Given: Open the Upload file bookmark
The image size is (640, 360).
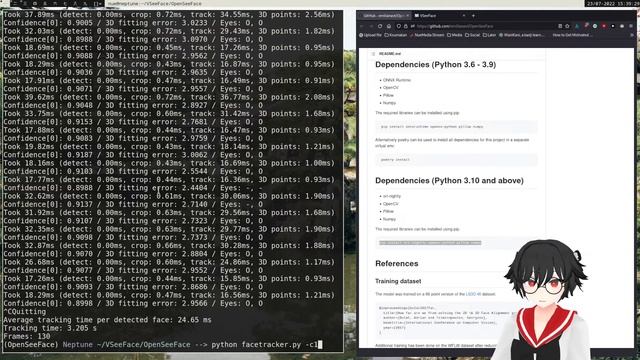Looking at the screenshot, I should click(370, 35).
